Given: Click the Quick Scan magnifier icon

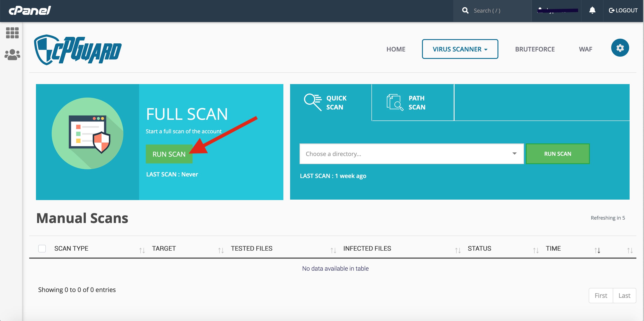Looking at the screenshot, I should point(313,102).
